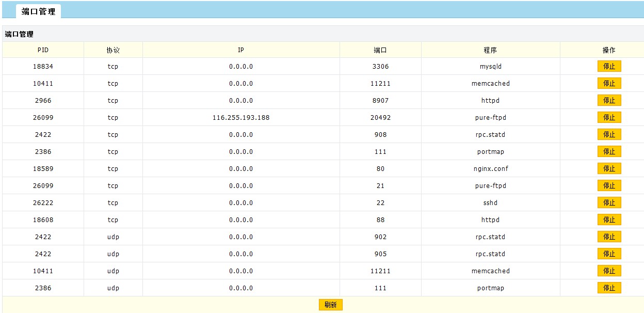Stop nginx.conf on port 80
The image size is (644, 313).
pyautogui.click(x=609, y=169)
